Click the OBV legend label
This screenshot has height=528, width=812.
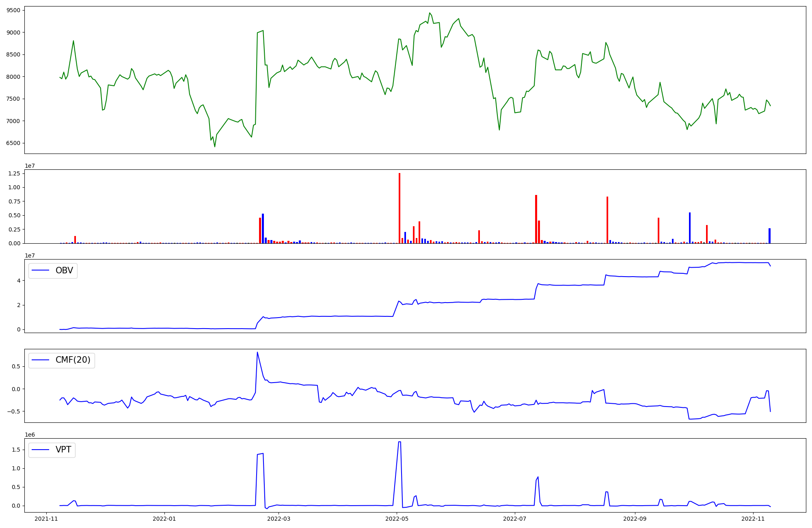[x=64, y=270]
